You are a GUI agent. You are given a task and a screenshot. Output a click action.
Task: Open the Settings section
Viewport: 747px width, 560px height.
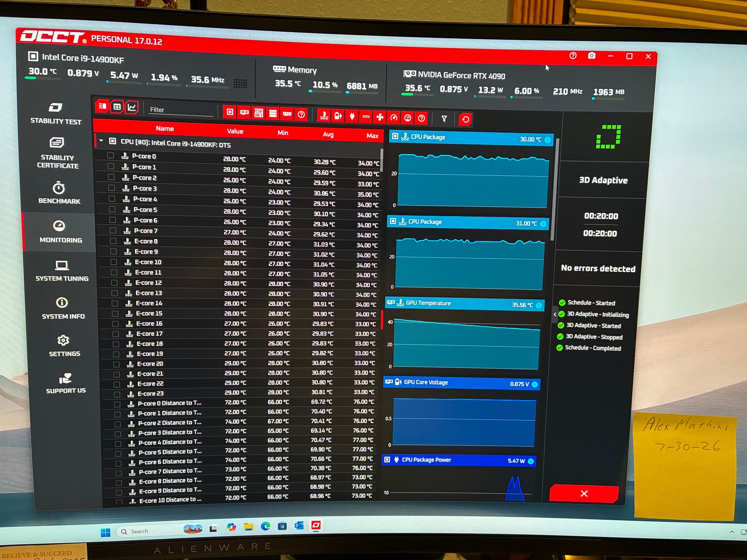point(64,346)
